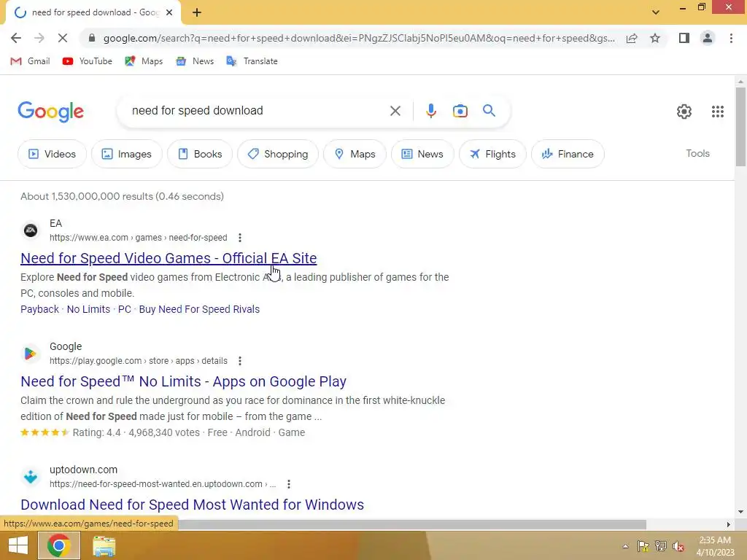Open network tray icon
Screen dimensions: 747x560
click(661, 546)
